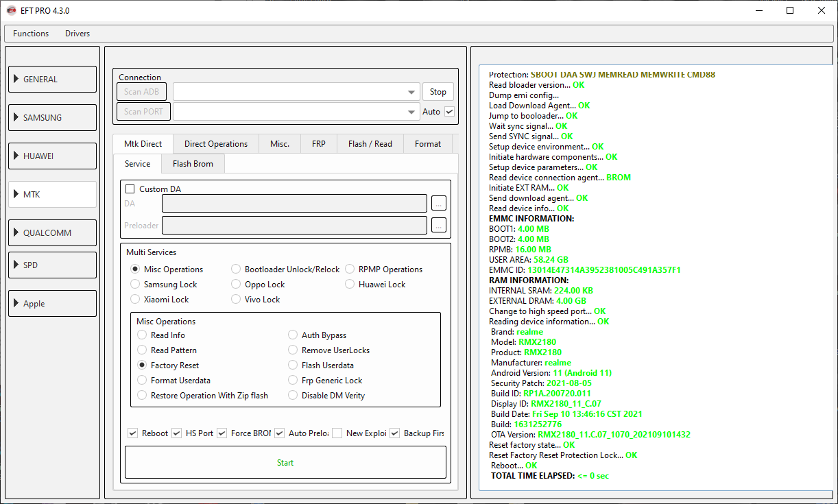This screenshot has width=838, height=504.
Task: Click the EFT PRO app icon in the title bar
Action: [x=11, y=11]
